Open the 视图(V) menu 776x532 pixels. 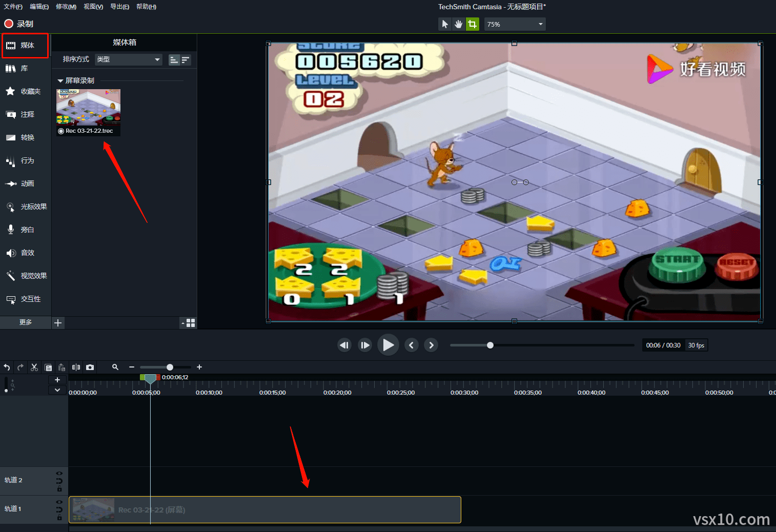pos(93,7)
